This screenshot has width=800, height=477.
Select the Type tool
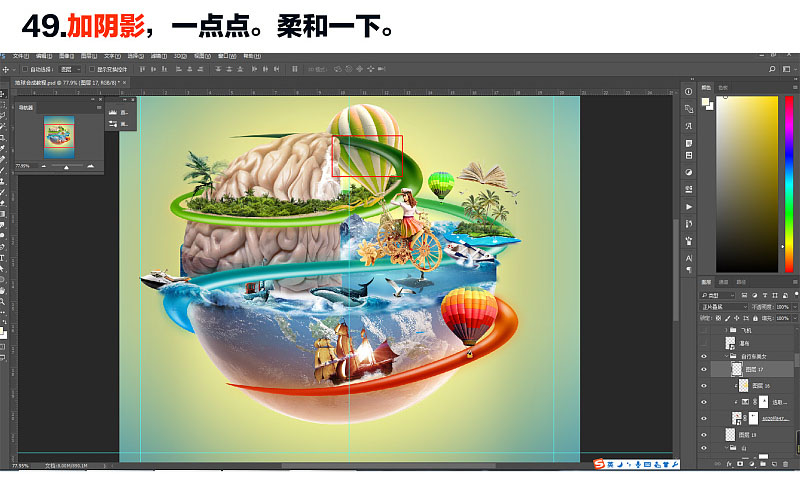(3, 258)
